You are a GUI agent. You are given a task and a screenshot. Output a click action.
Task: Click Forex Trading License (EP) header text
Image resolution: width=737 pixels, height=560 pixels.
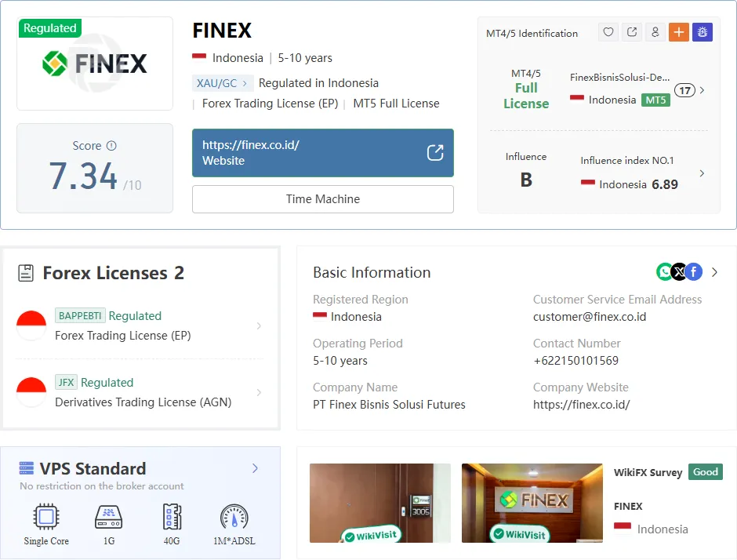click(270, 104)
